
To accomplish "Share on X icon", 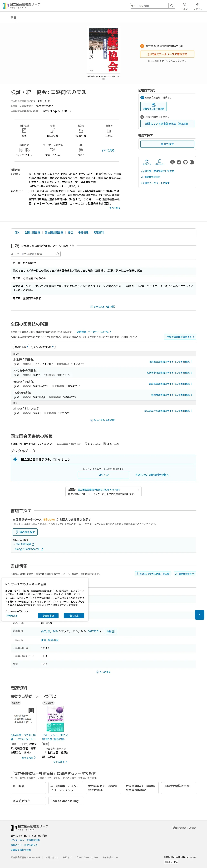I will [x=172, y=162].
